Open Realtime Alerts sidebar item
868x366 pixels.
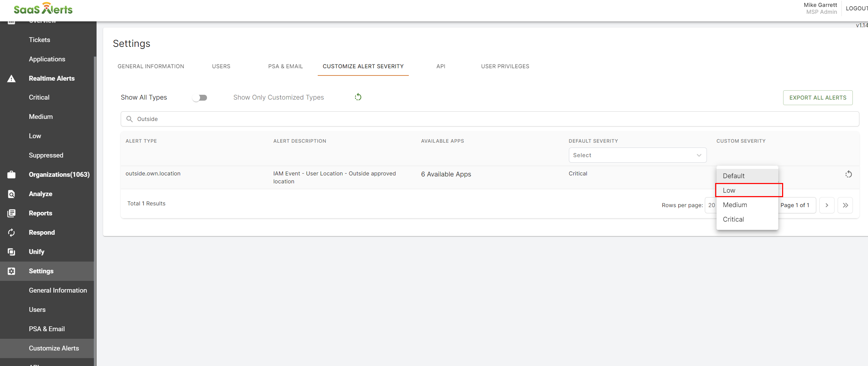[x=52, y=78]
